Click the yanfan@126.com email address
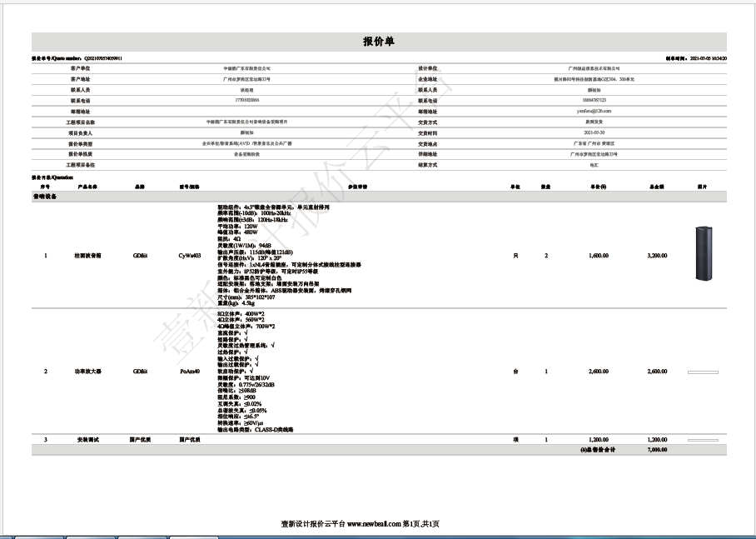Screen dimensions: 756x539 click(x=594, y=111)
